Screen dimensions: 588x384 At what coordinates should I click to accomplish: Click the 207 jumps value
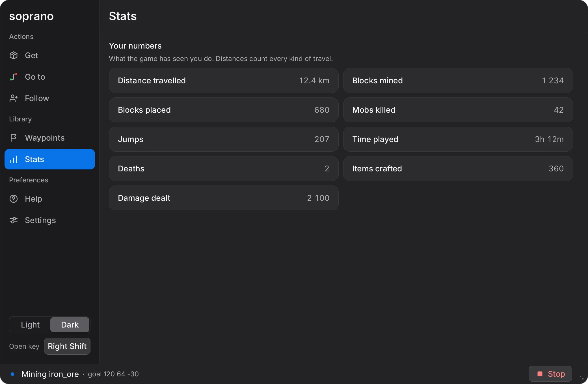(322, 139)
